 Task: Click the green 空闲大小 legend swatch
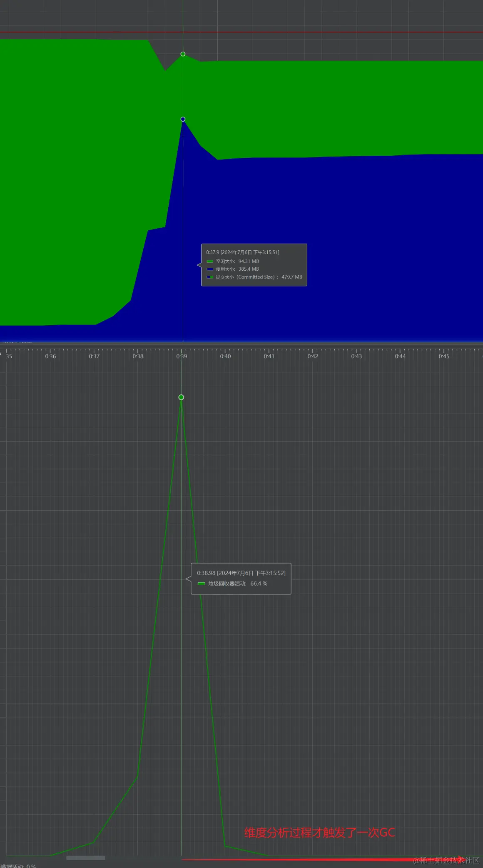210,261
